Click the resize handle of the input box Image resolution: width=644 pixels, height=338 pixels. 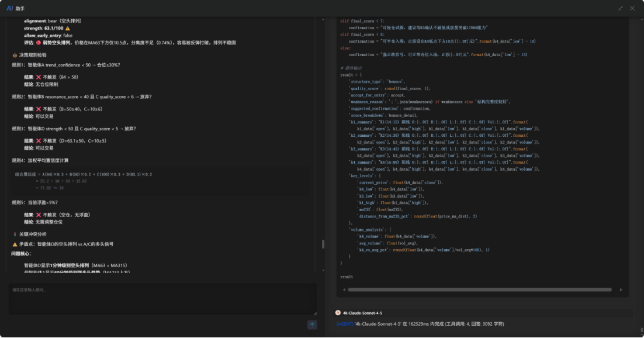point(314,313)
